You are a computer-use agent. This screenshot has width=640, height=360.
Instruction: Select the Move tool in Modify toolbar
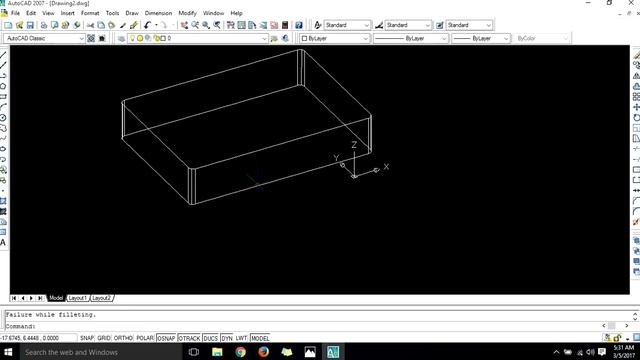pos(636,107)
